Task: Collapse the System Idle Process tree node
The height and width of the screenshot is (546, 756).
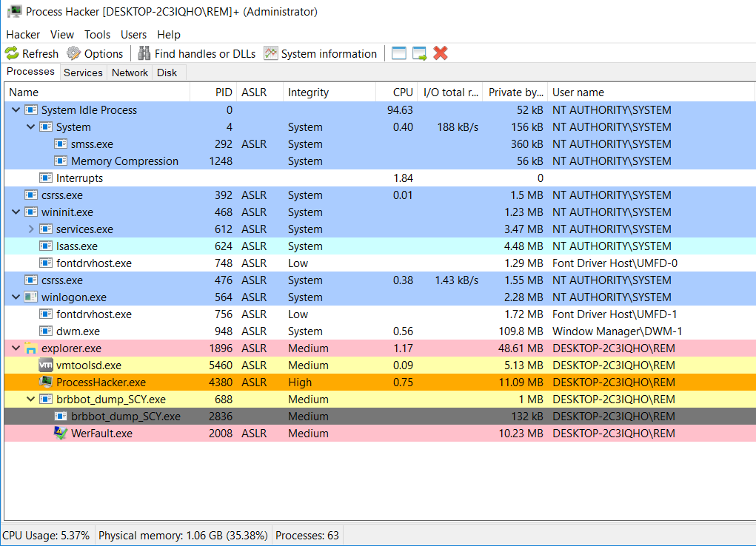Action: pyautogui.click(x=16, y=110)
